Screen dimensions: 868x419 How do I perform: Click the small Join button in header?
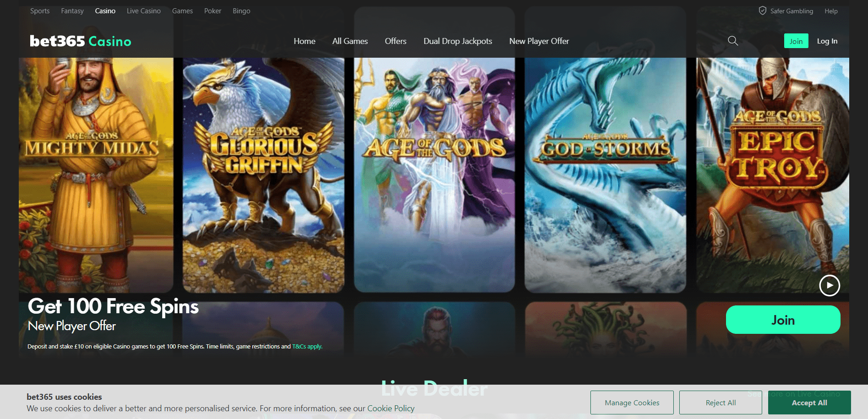click(796, 41)
